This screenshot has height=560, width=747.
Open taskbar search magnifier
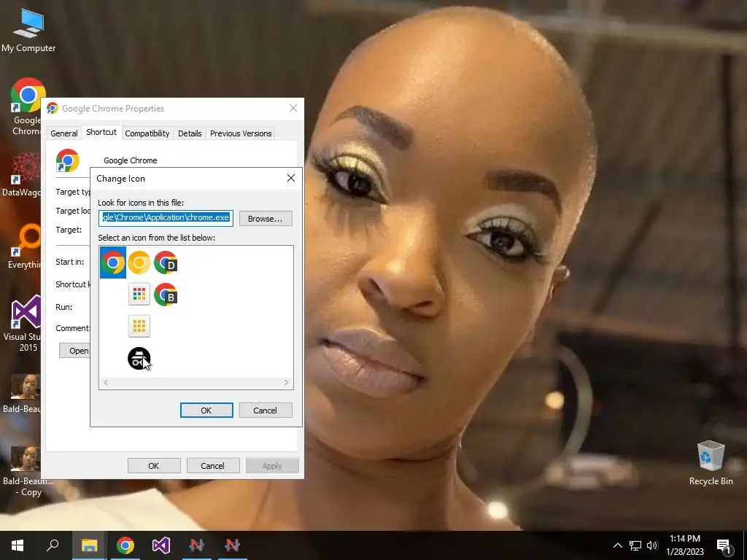click(x=53, y=545)
